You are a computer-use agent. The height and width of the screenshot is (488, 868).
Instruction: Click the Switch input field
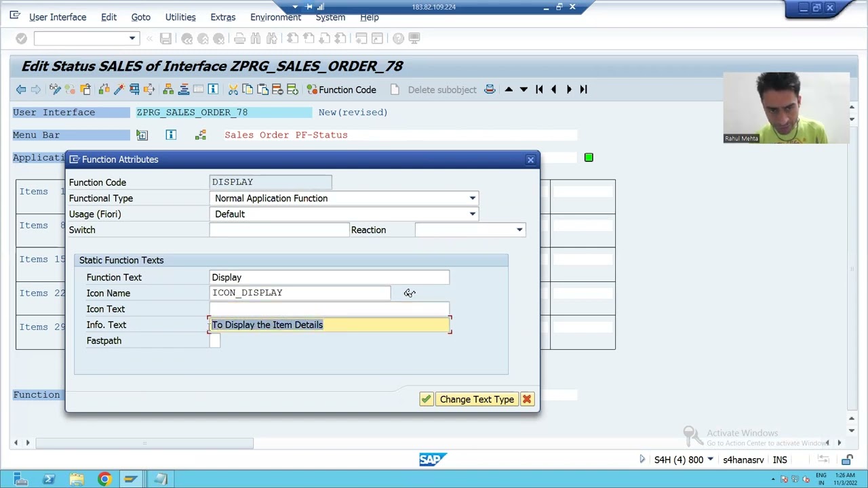click(x=279, y=230)
